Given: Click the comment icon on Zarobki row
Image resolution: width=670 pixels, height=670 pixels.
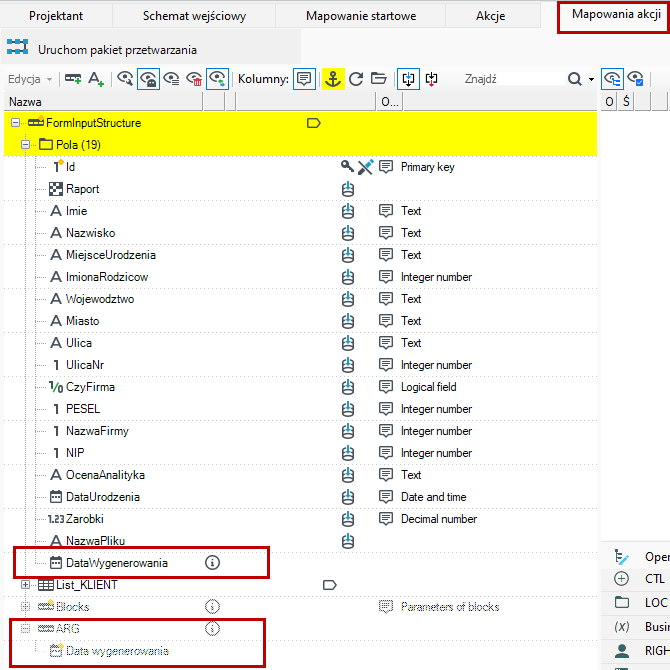Looking at the screenshot, I should coord(386,519).
